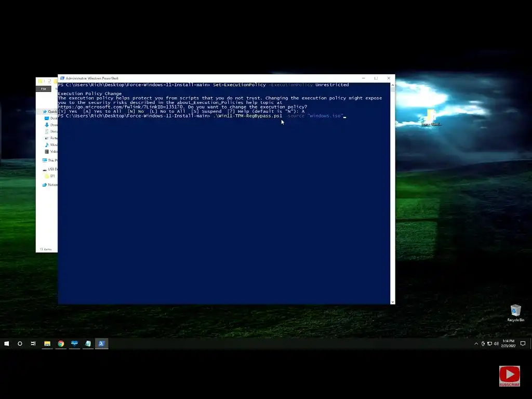Click the '.\Win11-TPM-RegBypass.ps1' command text
532x399 pixels.
248,116
